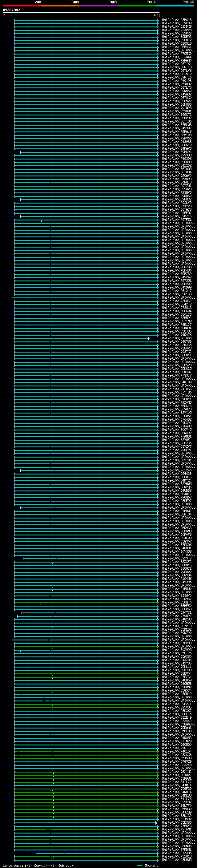Click the alignment bar for UniRef100_A8HS48

86,20
